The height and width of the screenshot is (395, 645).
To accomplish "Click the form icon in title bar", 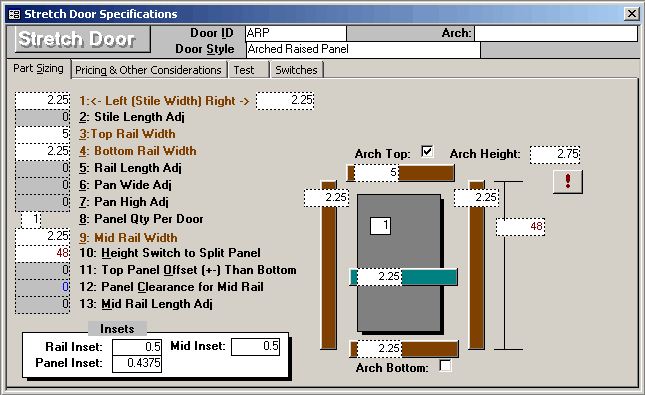I will coord(14,14).
